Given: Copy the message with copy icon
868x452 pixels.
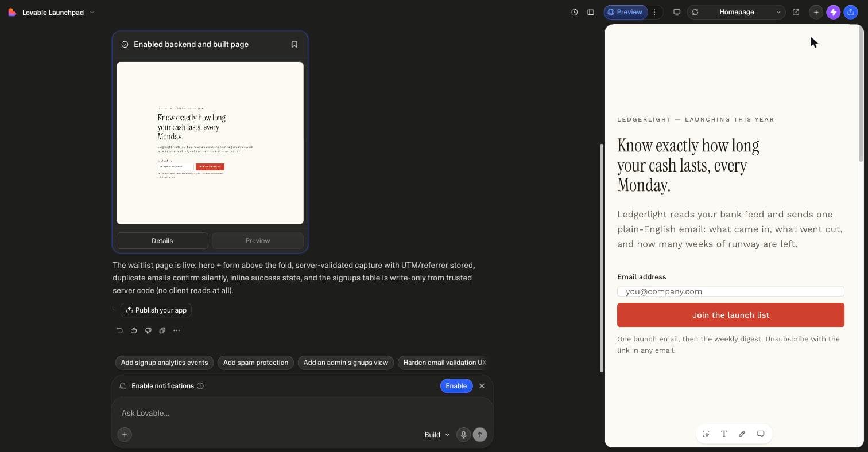Looking at the screenshot, I should click(162, 330).
